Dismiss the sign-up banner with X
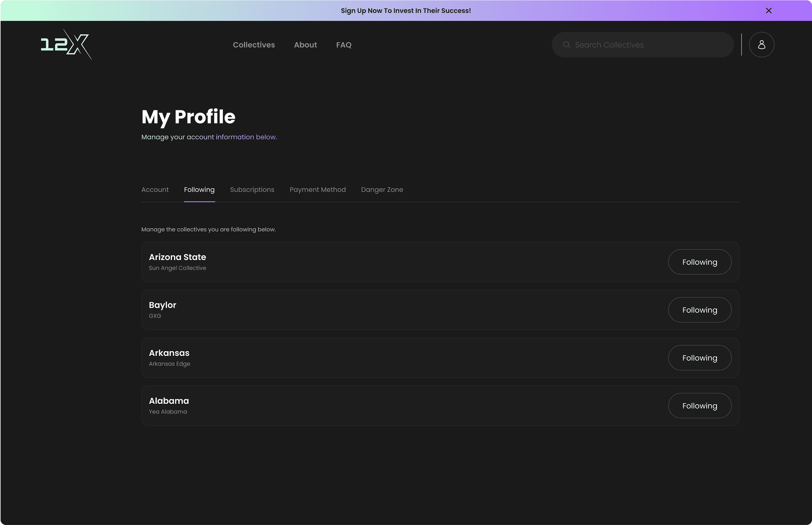812x525 pixels. coord(768,10)
